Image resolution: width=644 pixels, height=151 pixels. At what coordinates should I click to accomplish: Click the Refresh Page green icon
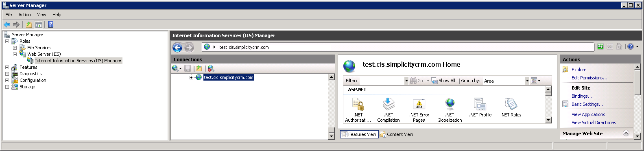tap(600, 47)
